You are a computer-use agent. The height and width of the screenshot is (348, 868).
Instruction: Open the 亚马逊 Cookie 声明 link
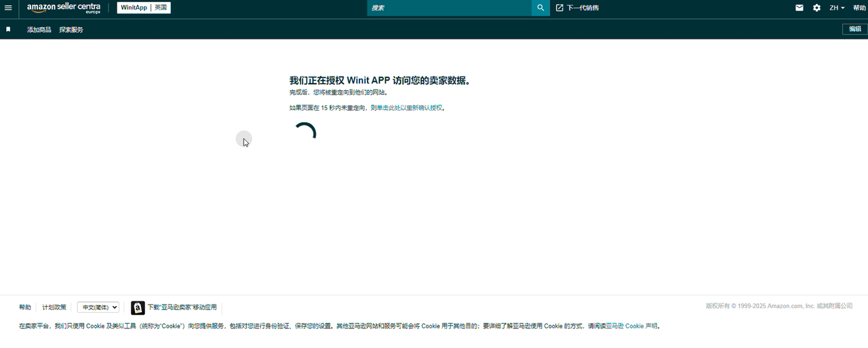pyautogui.click(x=631, y=326)
